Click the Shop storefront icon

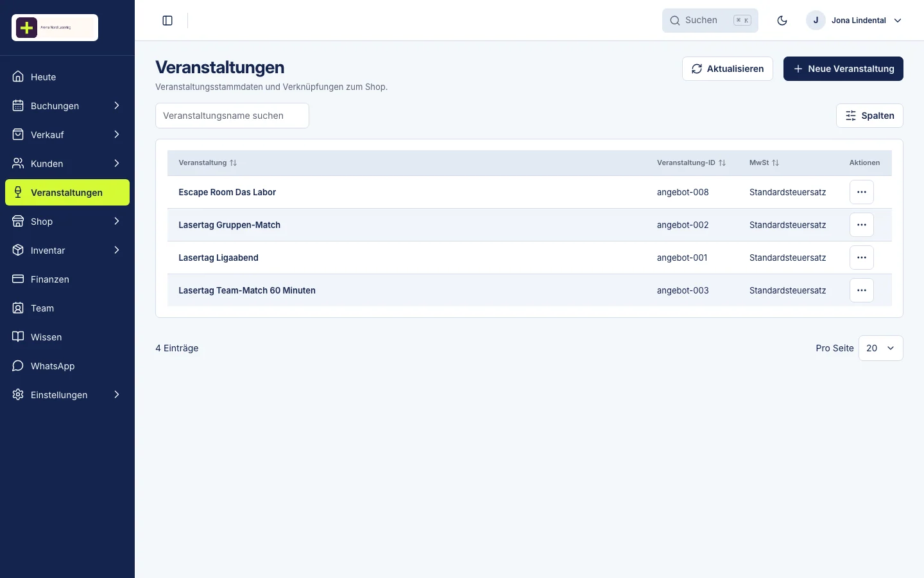[x=18, y=222]
